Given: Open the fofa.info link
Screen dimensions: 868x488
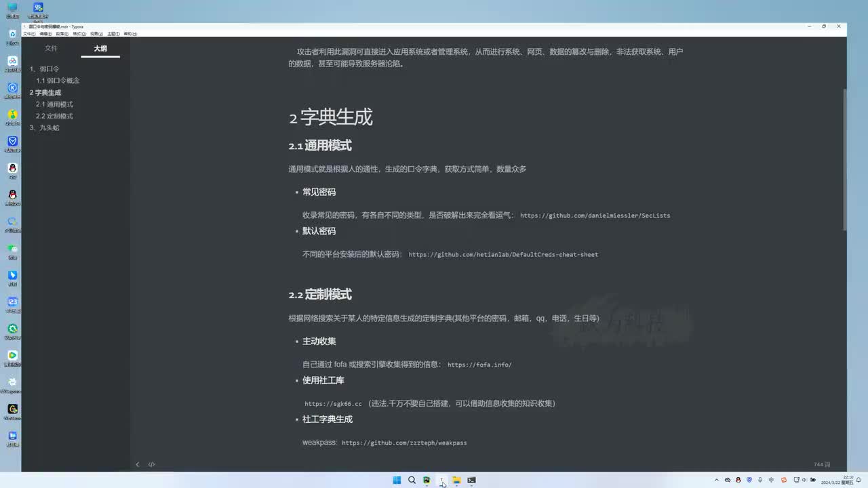Looking at the screenshot, I should 479,365.
